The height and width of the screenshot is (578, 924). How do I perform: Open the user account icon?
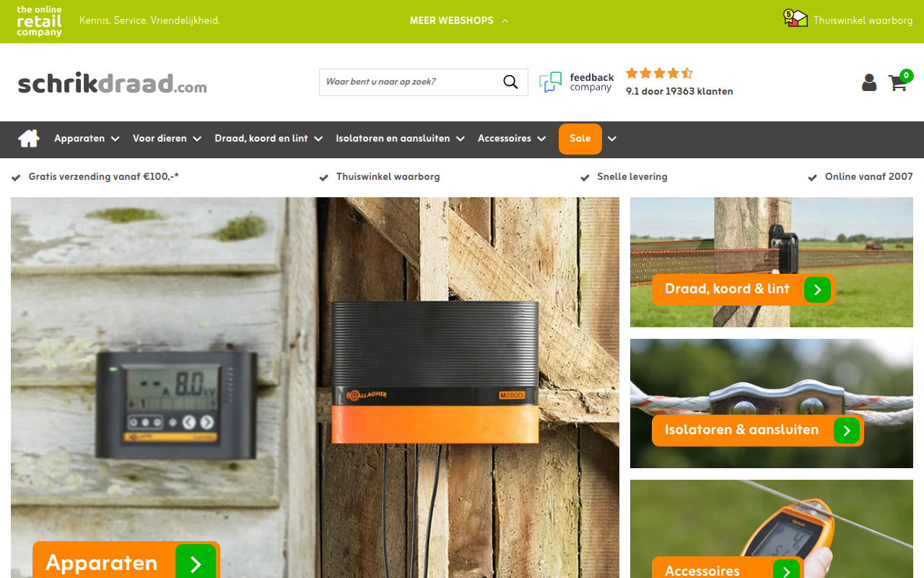[x=869, y=82]
